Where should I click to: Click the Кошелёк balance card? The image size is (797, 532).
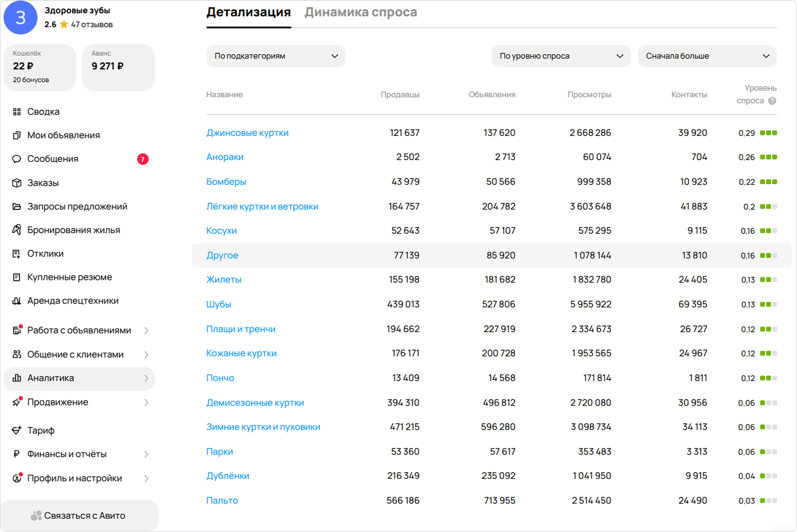pos(40,67)
